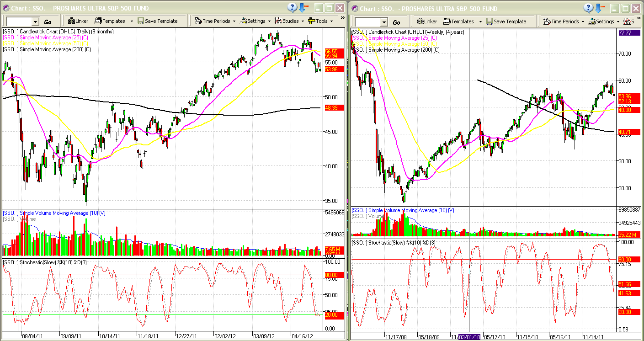The width and height of the screenshot is (644, 341).
Task: Click the highlighted 03/01/10 date marker in weekly chart
Action: [469, 337]
